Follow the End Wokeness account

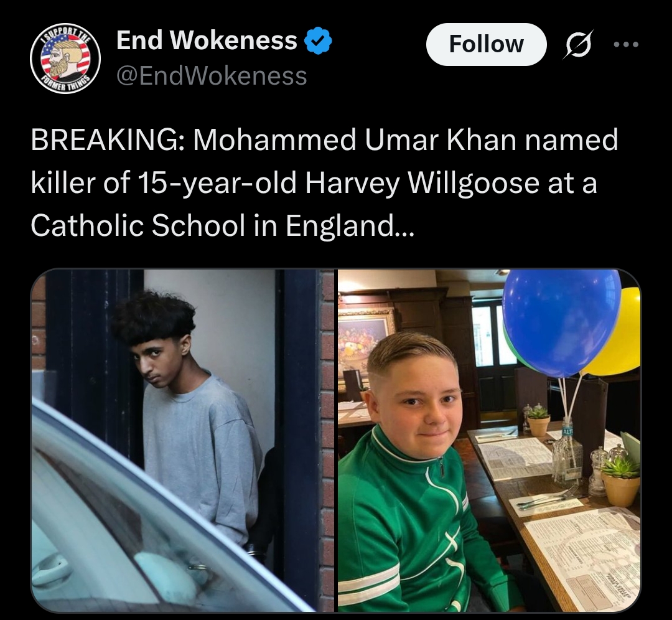click(486, 44)
